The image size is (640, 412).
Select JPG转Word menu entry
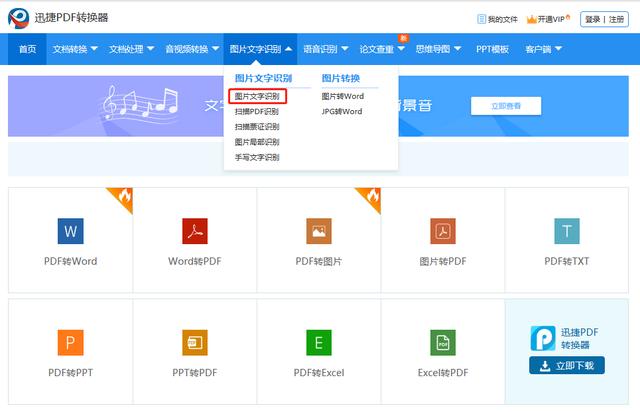(x=342, y=111)
